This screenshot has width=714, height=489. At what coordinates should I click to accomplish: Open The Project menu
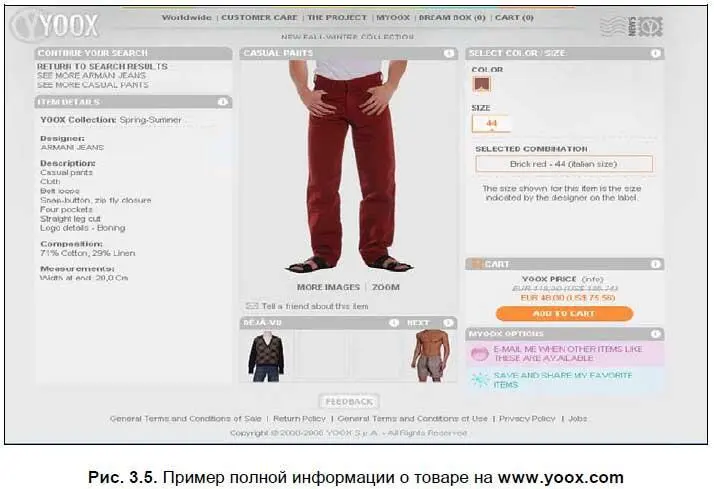click(337, 17)
